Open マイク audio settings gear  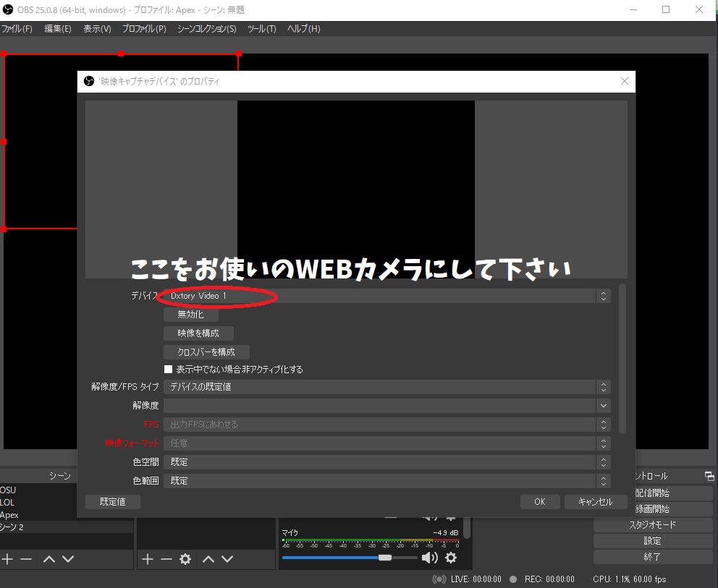click(x=451, y=558)
